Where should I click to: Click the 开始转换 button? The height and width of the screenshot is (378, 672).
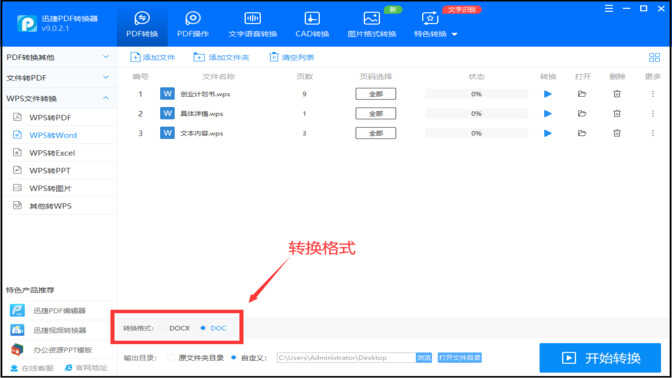click(600, 358)
